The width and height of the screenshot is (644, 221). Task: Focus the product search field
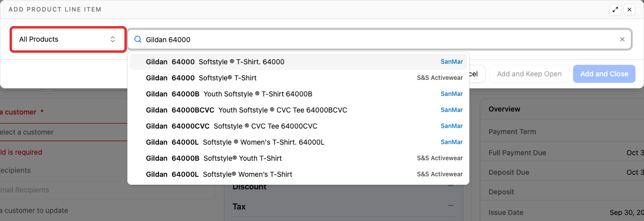[x=380, y=39]
